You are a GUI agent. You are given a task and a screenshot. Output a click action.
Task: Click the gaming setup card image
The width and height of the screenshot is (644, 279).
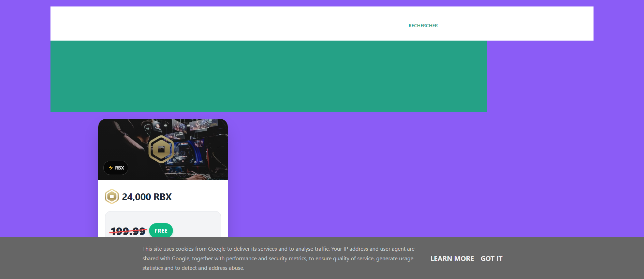[x=163, y=149]
